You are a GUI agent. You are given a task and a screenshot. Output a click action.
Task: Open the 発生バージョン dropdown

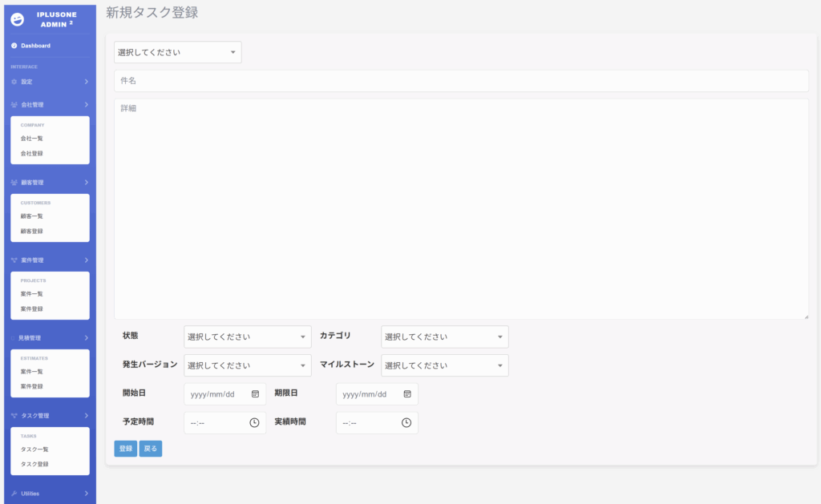(248, 365)
